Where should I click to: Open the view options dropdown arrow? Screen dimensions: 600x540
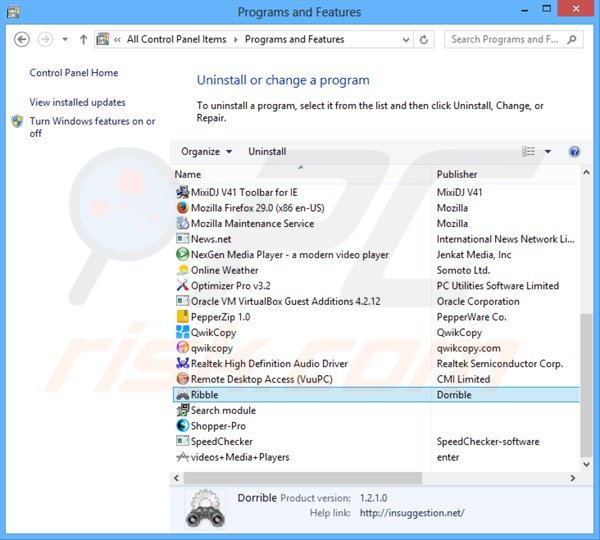[548, 152]
